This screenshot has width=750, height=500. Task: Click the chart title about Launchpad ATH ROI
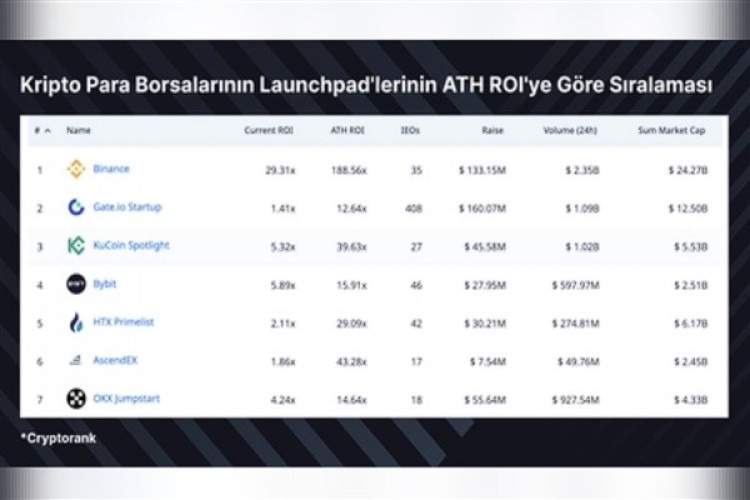[366, 85]
